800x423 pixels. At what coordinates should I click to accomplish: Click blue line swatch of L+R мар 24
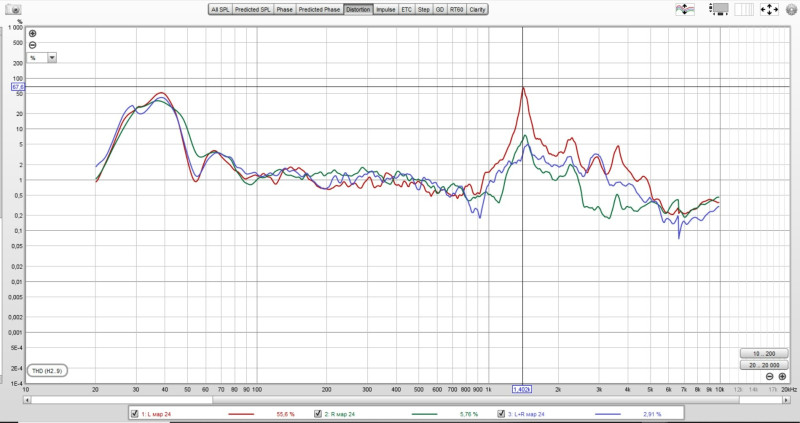click(x=608, y=414)
